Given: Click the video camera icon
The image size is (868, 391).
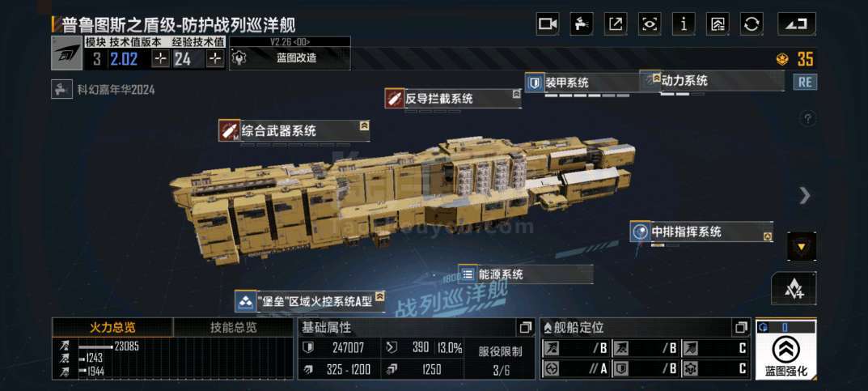Looking at the screenshot, I should point(547,23).
